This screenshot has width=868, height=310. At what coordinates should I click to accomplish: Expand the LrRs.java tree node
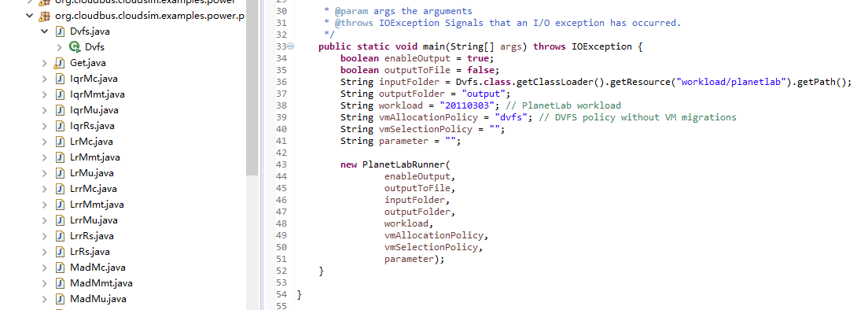[45, 252]
